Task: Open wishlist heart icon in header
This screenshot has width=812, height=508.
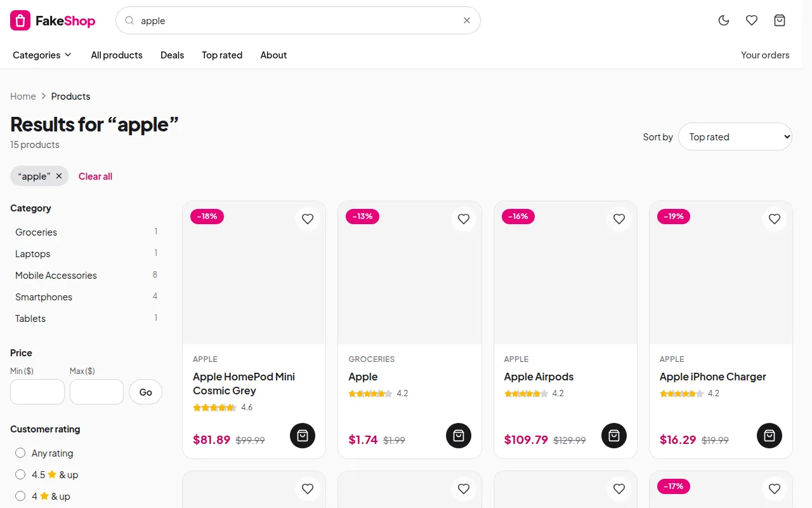Action: (752, 20)
